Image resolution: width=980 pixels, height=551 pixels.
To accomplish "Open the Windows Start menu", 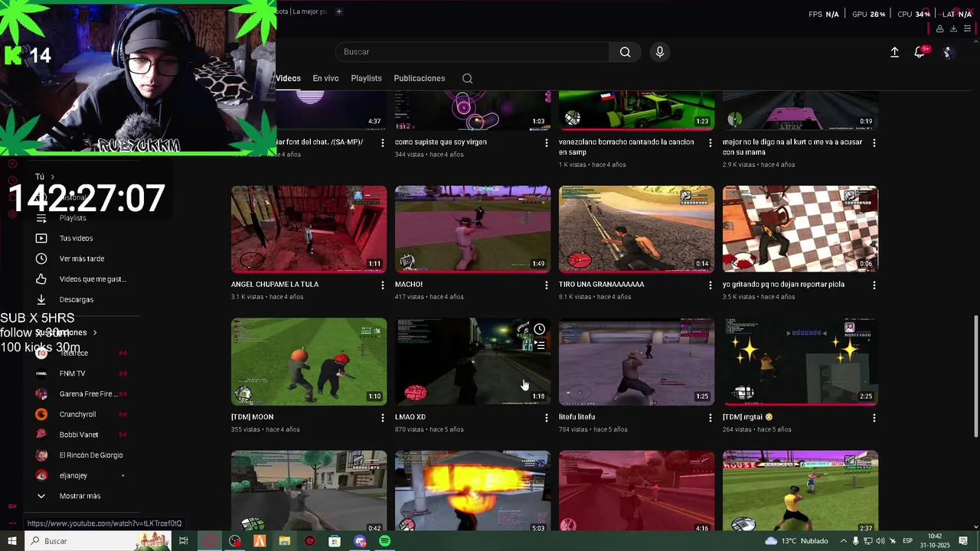I will coord(12,541).
